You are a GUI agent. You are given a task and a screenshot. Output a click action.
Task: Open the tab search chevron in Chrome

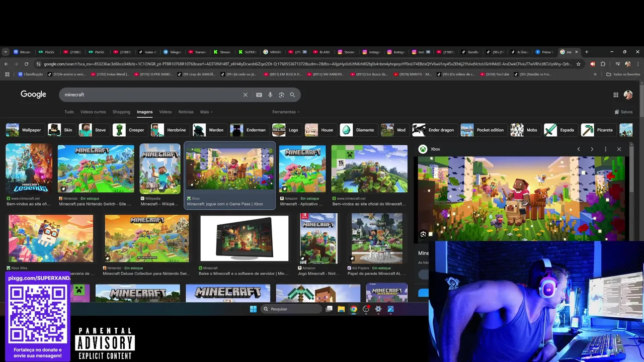coord(6,52)
